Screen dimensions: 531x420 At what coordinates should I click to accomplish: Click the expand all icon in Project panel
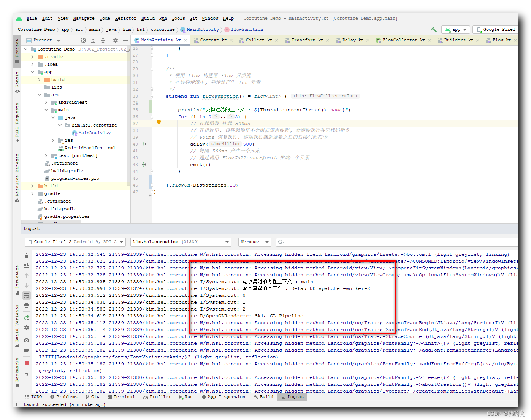tap(93, 40)
